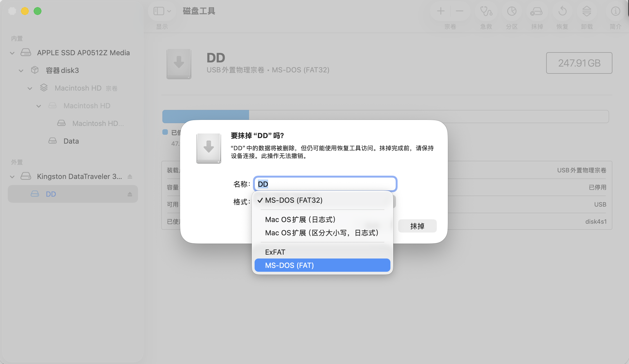Choose Mac OS 扩展 (日志式) format

tap(300, 219)
